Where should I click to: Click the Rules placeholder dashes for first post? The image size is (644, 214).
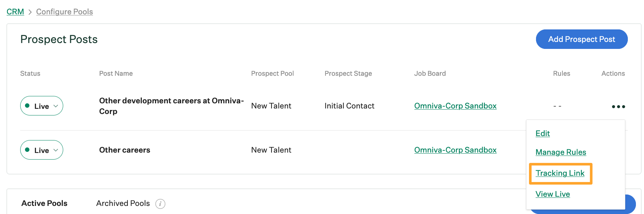pos(557,106)
